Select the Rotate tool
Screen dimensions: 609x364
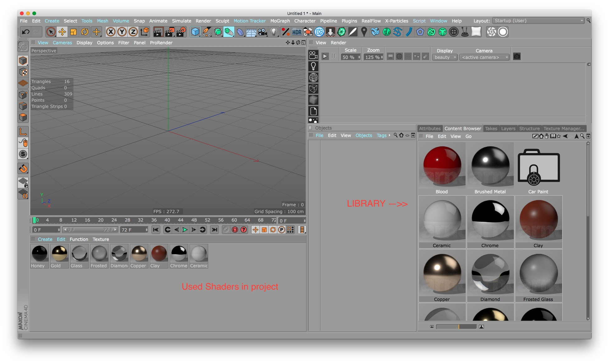point(84,32)
